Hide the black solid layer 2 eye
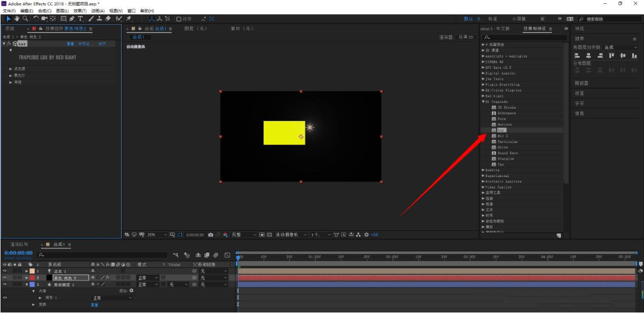This screenshot has width=644, height=313. point(5,278)
